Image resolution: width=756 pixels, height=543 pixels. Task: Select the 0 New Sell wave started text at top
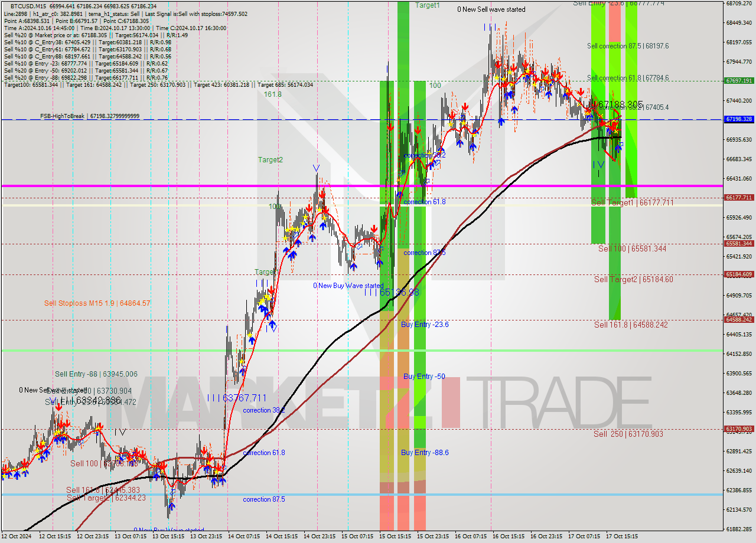pyautogui.click(x=491, y=9)
